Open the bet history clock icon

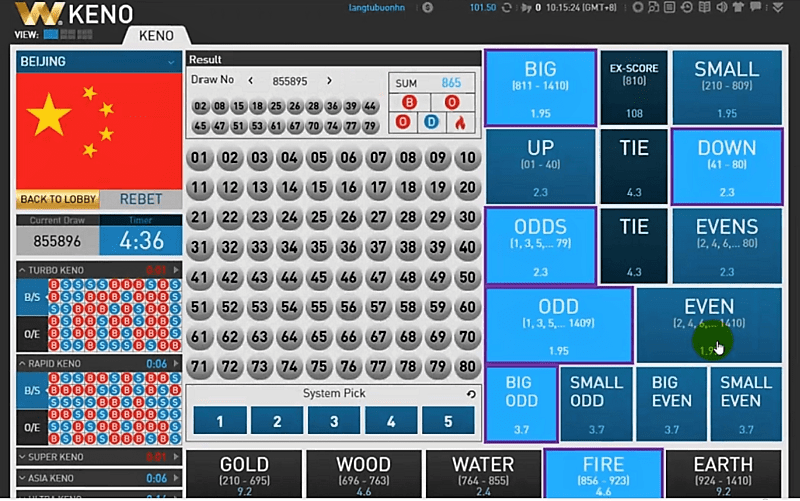pyautogui.click(x=687, y=7)
